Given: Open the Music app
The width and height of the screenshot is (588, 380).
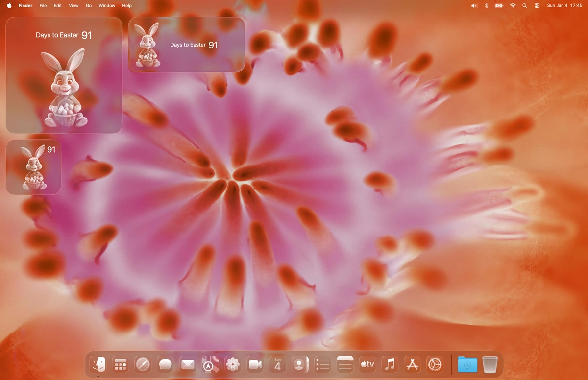Looking at the screenshot, I should click(390, 364).
